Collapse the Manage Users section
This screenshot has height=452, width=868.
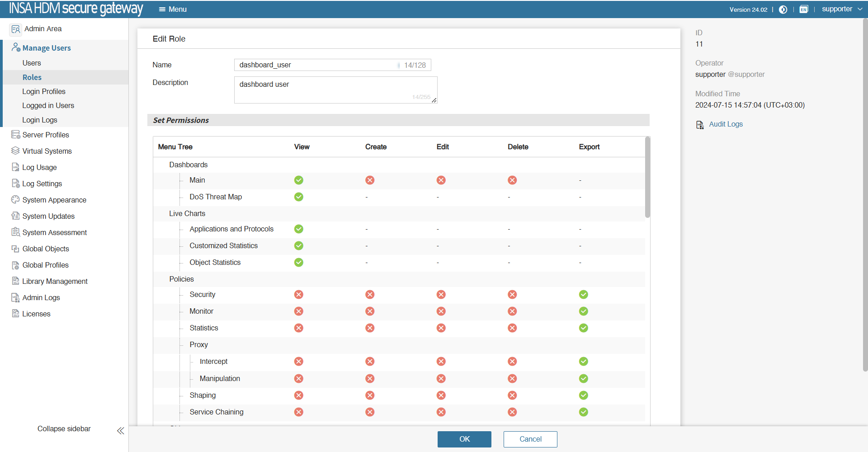[x=46, y=48]
